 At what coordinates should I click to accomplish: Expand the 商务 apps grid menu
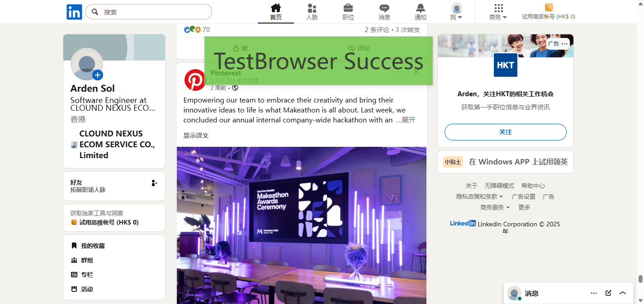coord(498,12)
